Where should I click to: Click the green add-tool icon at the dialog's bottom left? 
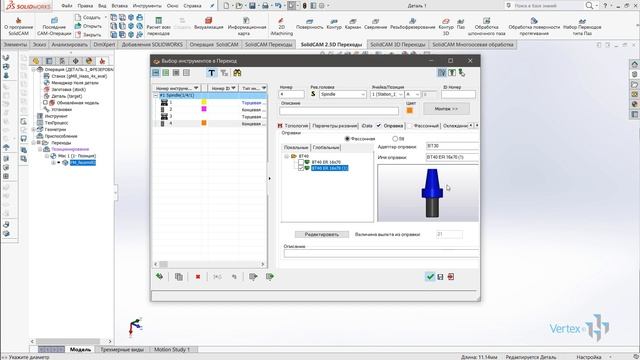pos(160,276)
